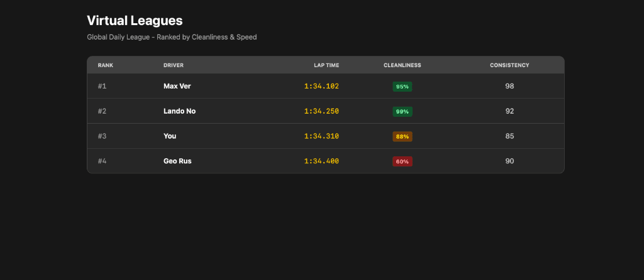Screen dimensions: 644x280
Task: Open Lando No driver entry
Action: pos(179,111)
